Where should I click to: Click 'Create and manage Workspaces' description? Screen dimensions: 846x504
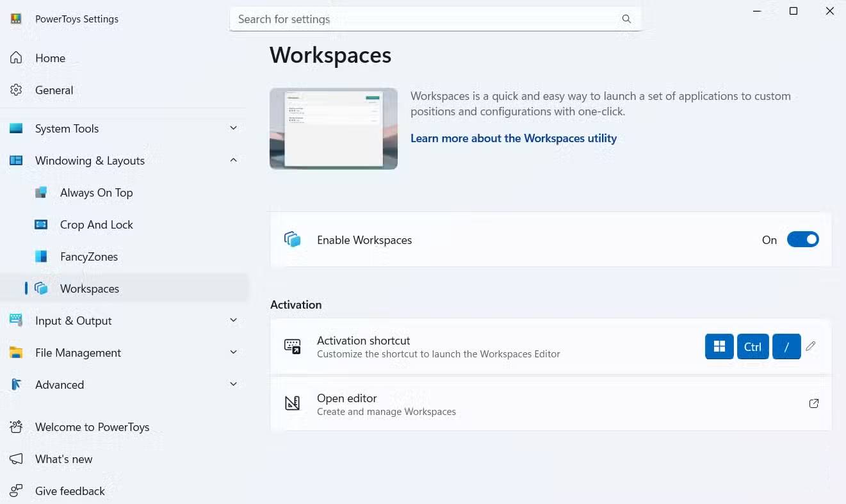point(387,412)
